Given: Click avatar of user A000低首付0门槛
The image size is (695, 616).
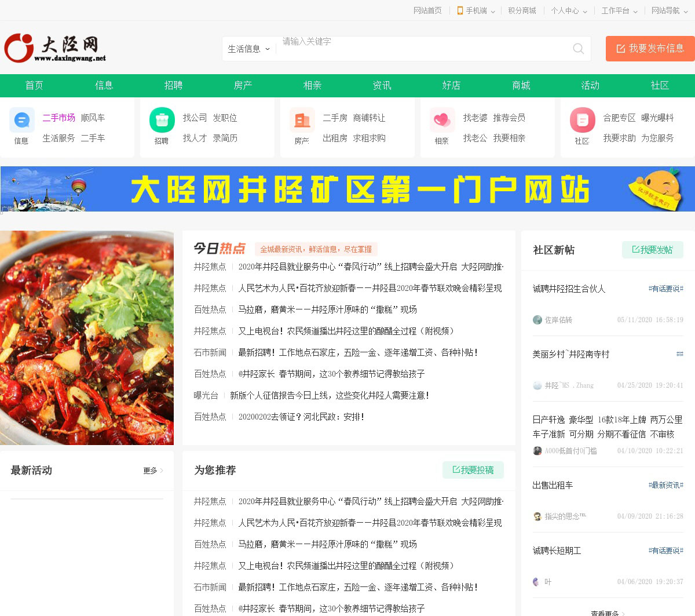Looking at the screenshot, I should coord(537,451).
